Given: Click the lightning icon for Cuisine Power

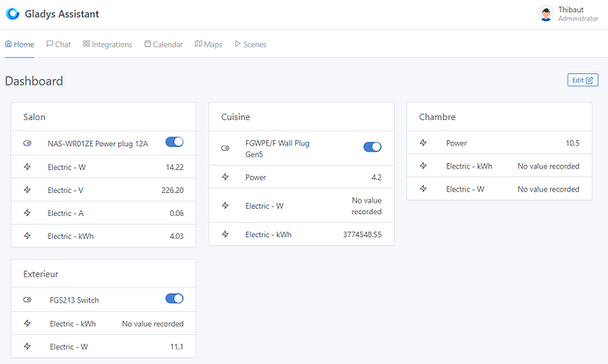Looking at the screenshot, I should pos(226,177).
